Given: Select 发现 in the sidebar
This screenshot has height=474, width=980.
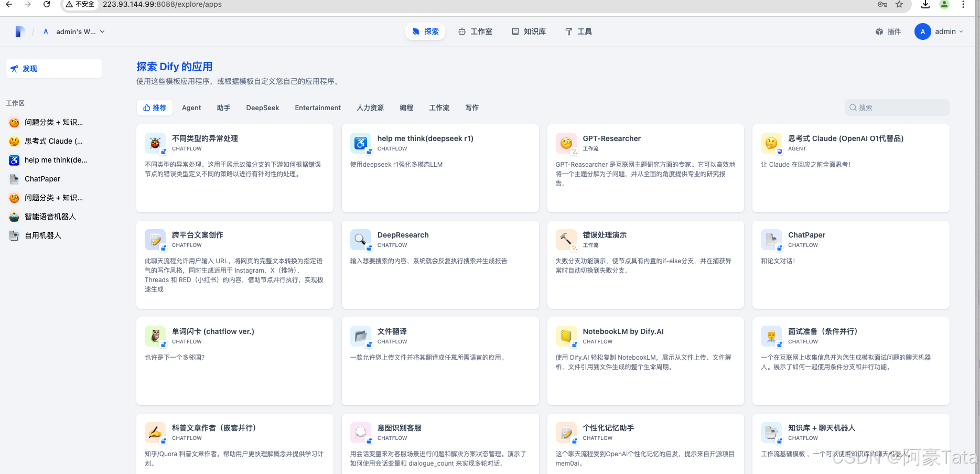Looking at the screenshot, I should pos(54,69).
